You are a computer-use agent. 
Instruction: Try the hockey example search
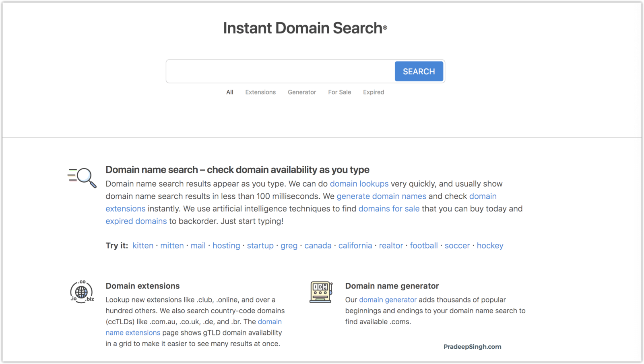point(490,246)
